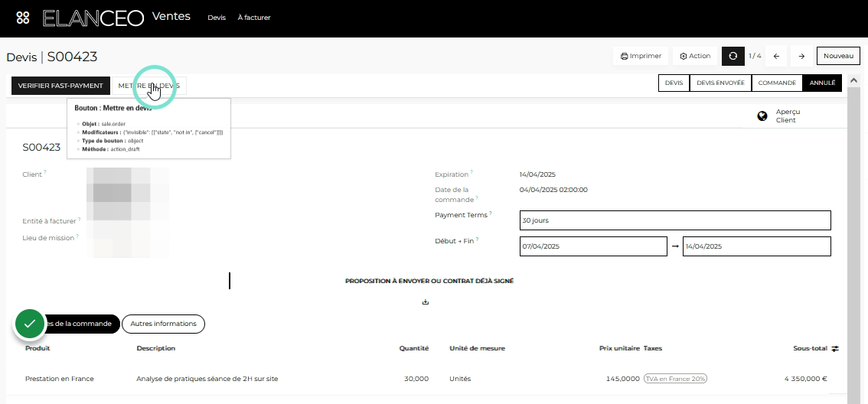
Task: Sort by Quantité column header
Action: pos(414,348)
